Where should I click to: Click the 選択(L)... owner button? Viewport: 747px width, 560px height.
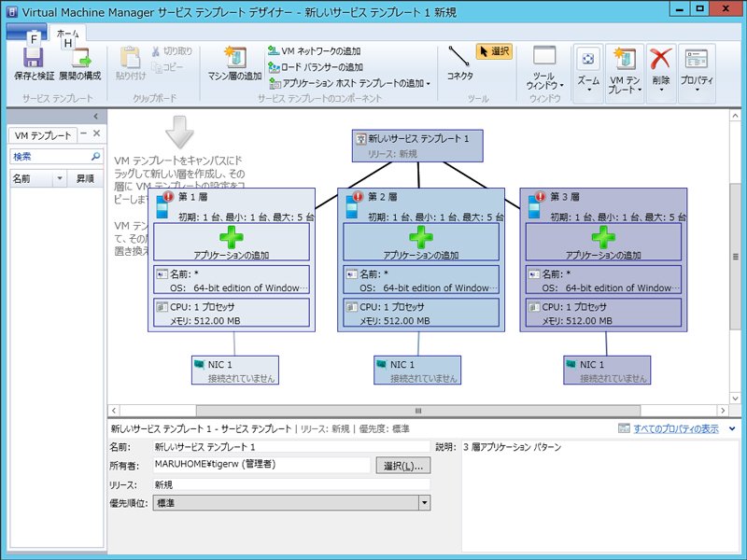tap(403, 466)
